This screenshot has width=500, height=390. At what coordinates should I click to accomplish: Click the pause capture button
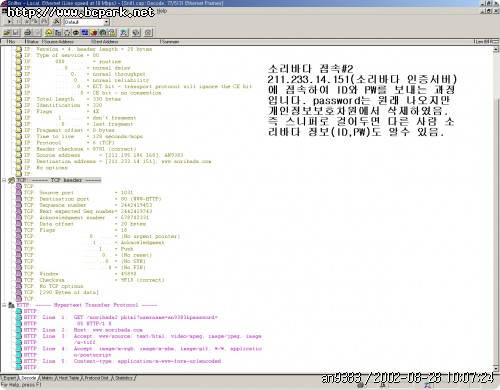pyautogui.click(x=18, y=22)
